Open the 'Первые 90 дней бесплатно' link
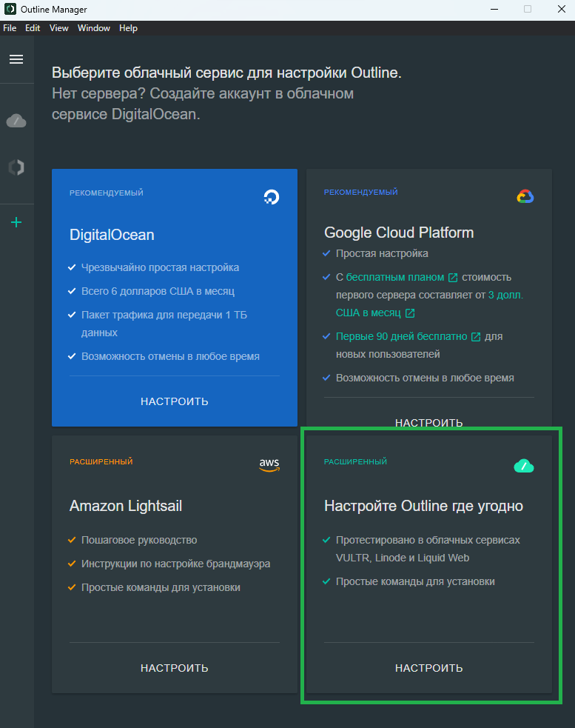 [402, 336]
